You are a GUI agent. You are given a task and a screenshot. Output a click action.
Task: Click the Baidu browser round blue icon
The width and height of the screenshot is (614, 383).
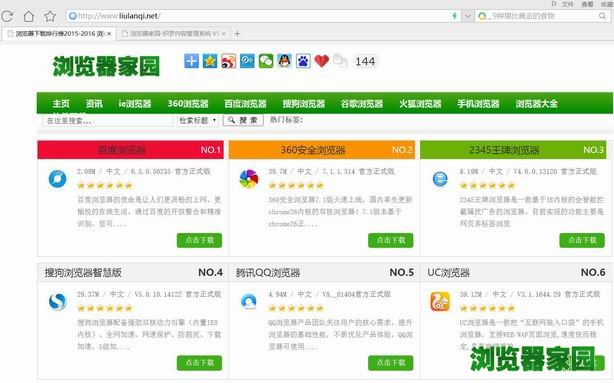pyautogui.click(x=57, y=179)
